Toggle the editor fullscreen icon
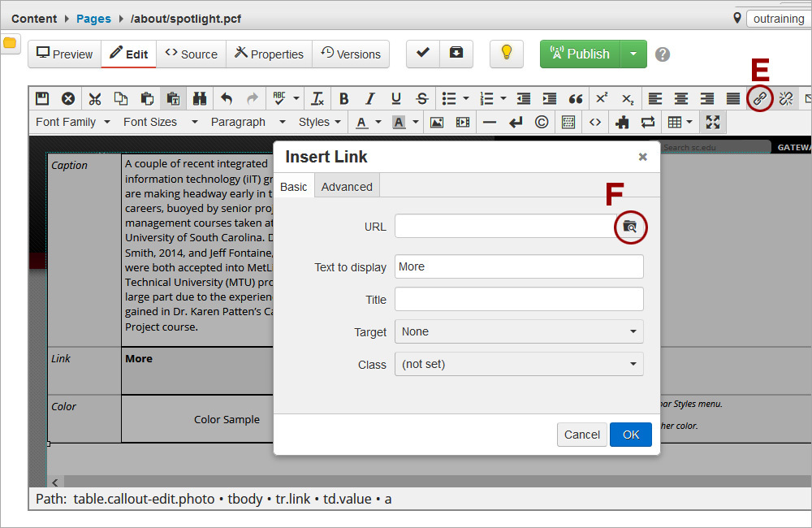This screenshot has width=812, height=528. 713,123
